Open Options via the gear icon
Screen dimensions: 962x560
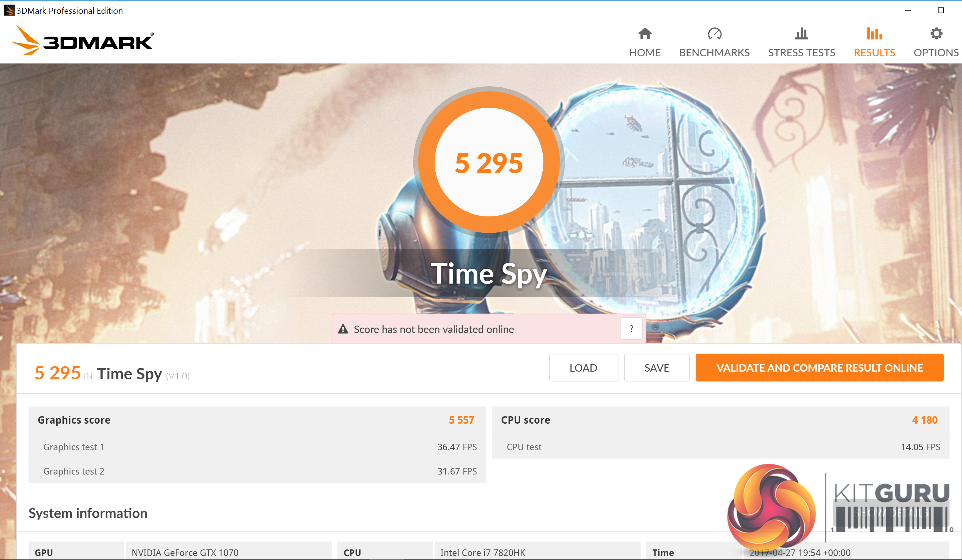pos(936,34)
